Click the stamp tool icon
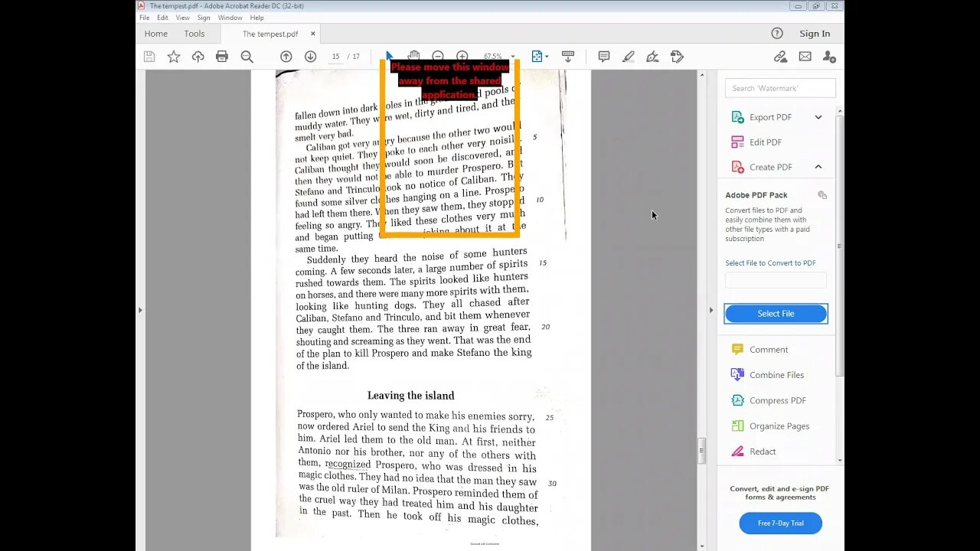 coord(677,57)
